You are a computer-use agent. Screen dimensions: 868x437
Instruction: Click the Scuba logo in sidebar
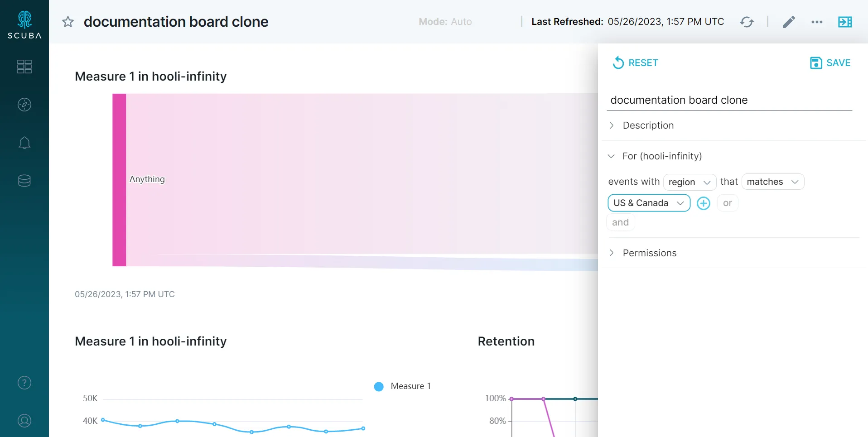24,24
